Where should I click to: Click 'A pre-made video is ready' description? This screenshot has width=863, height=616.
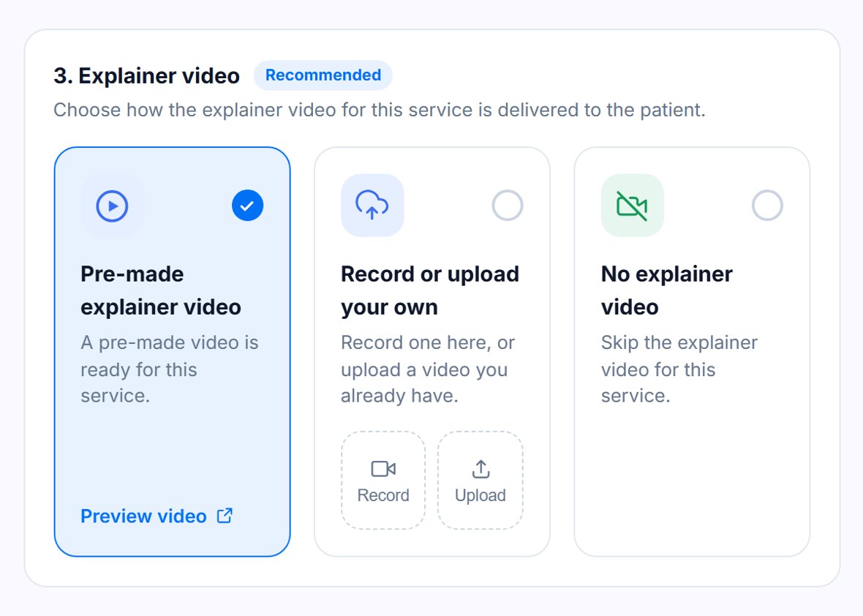click(x=170, y=369)
